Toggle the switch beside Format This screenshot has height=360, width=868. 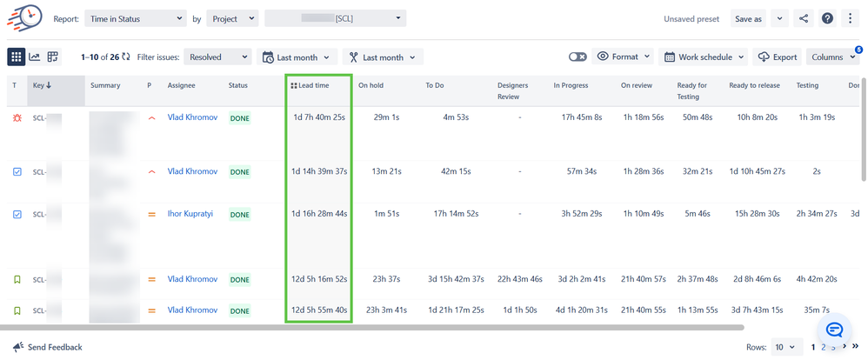pos(578,57)
